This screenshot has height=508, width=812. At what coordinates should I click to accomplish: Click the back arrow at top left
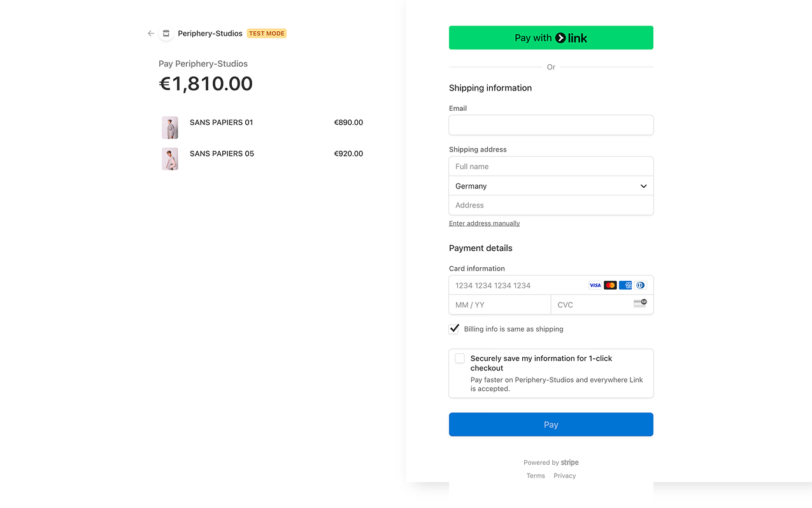(x=150, y=33)
